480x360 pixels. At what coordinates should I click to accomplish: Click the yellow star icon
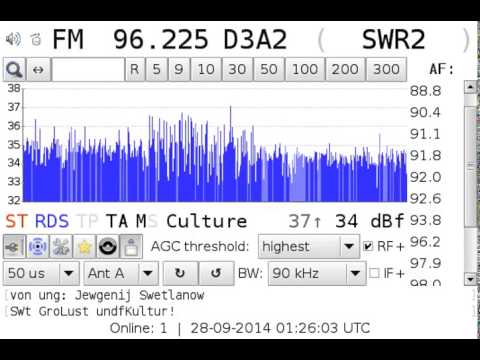pos(84,247)
